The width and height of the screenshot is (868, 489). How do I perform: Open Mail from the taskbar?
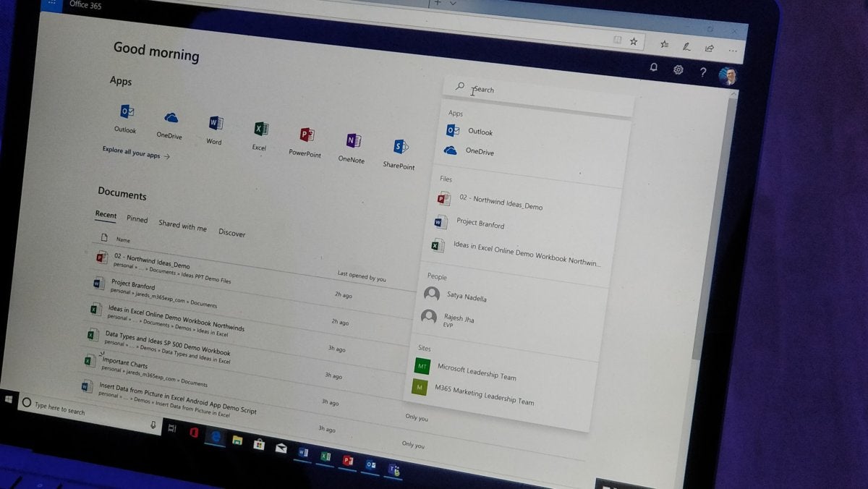[x=281, y=448]
